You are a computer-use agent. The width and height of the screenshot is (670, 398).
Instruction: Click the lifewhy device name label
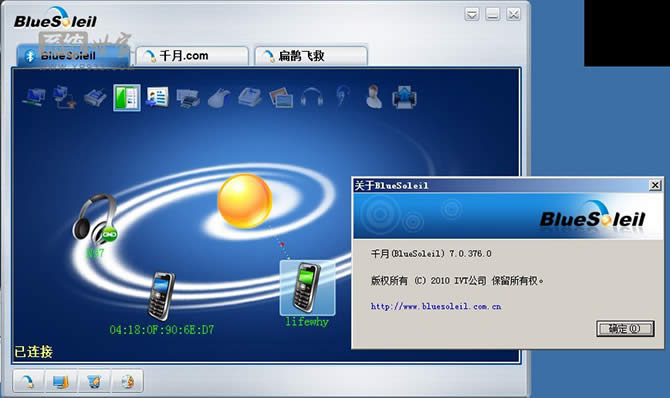click(307, 322)
